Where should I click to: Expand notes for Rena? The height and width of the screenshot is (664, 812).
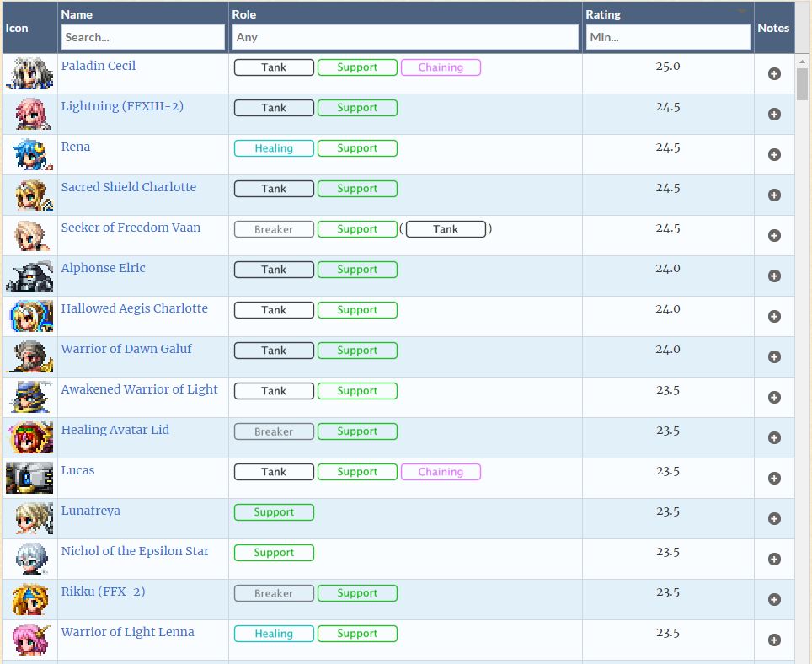(x=774, y=154)
